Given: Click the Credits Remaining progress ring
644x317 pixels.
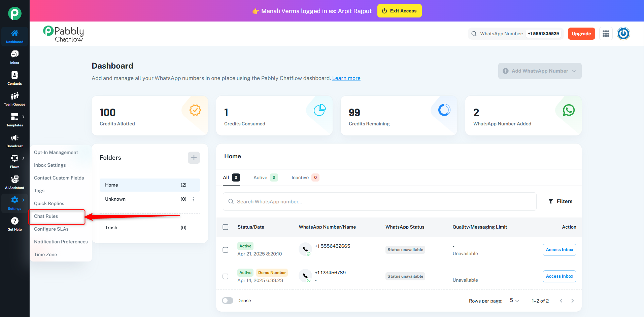Looking at the screenshot, I should click(444, 110).
